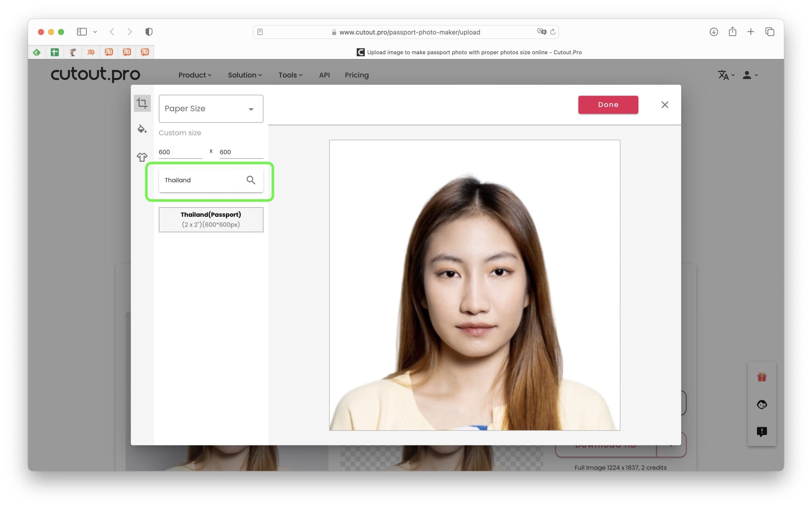Open the background fill paint bucket tool

142,129
